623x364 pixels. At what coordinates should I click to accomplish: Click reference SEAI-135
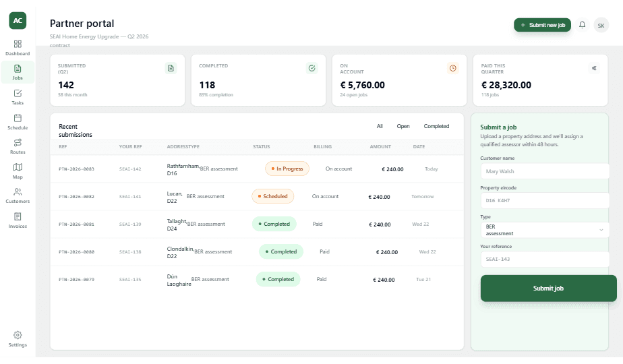tap(130, 280)
